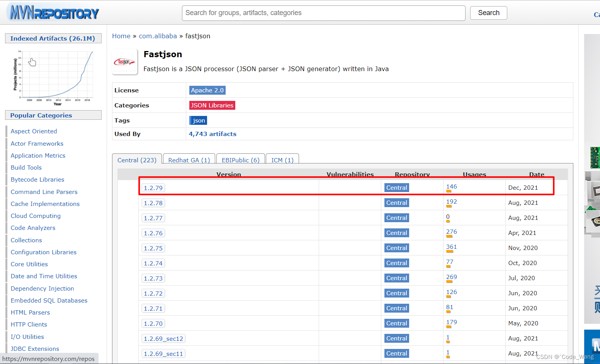Viewport: 600px width, 364px height.
Task: Open Application Metrics category
Action: (38, 155)
